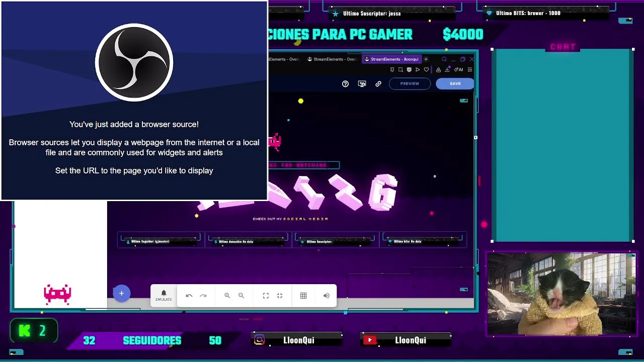Click the $4000 goal amount
644x362 pixels.
tap(463, 35)
